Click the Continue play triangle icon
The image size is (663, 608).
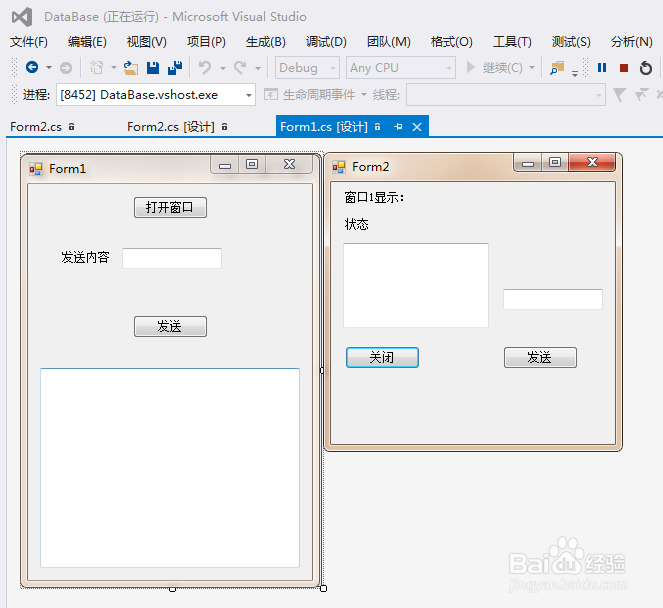470,67
